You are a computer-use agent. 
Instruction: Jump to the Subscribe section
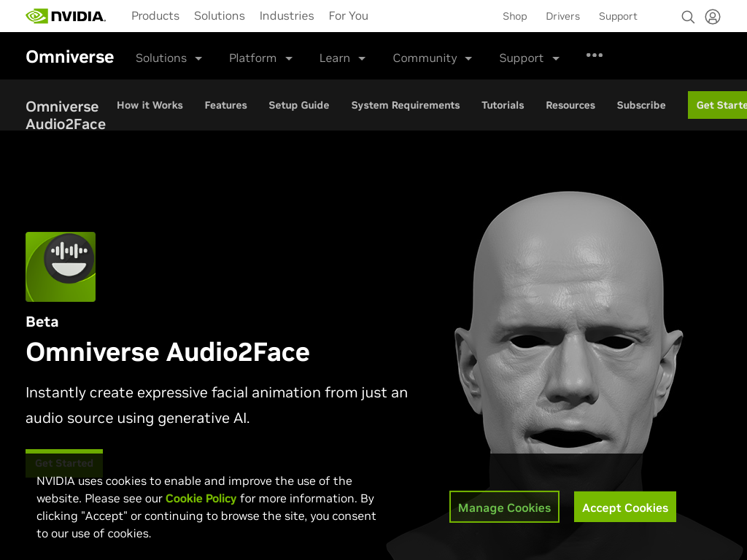point(640,105)
